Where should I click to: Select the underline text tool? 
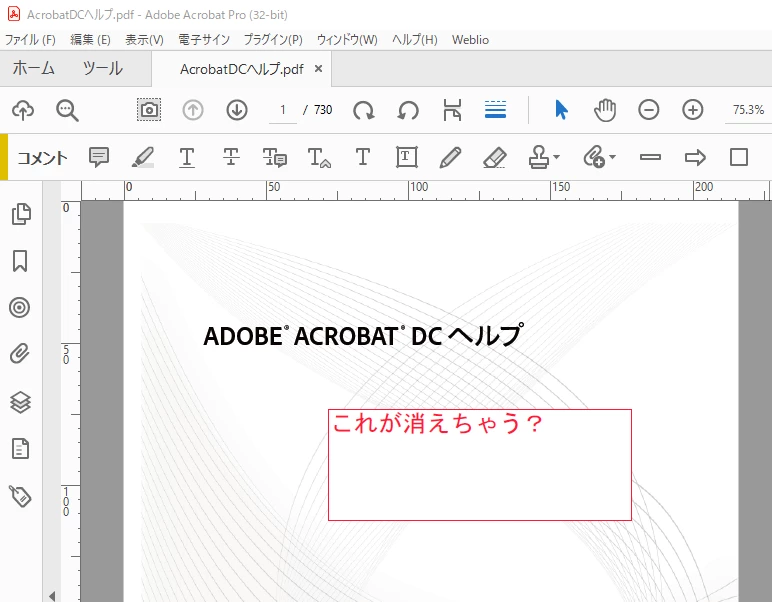[x=187, y=158]
